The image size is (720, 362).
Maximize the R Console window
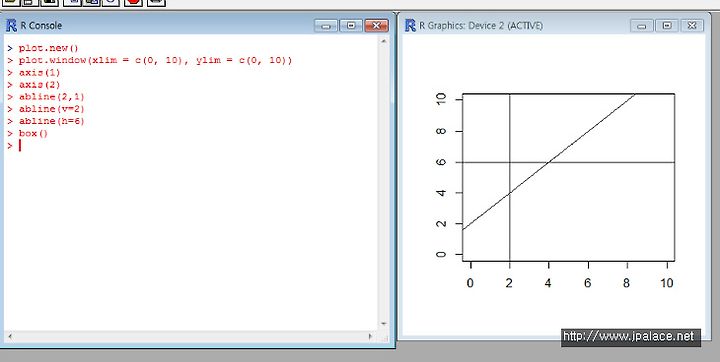click(x=351, y=26)
